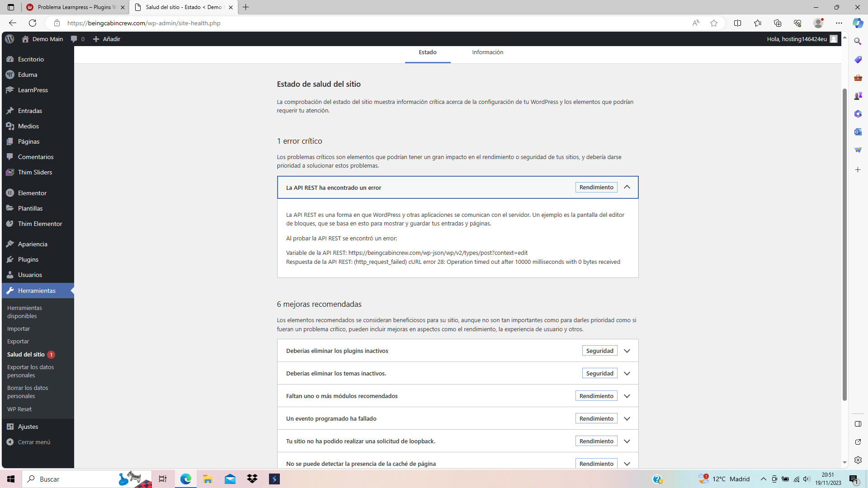Open Outlook icon in Edge sidebar
Viewport: 868px width, 488px height.
coord(858,132)
